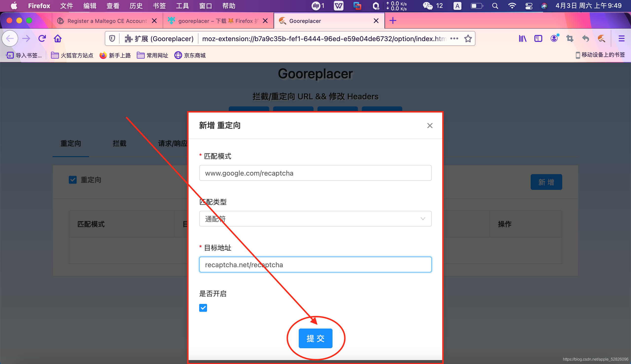
Task: Click the undo arrow toolbar icon
Action: [585, 38]
